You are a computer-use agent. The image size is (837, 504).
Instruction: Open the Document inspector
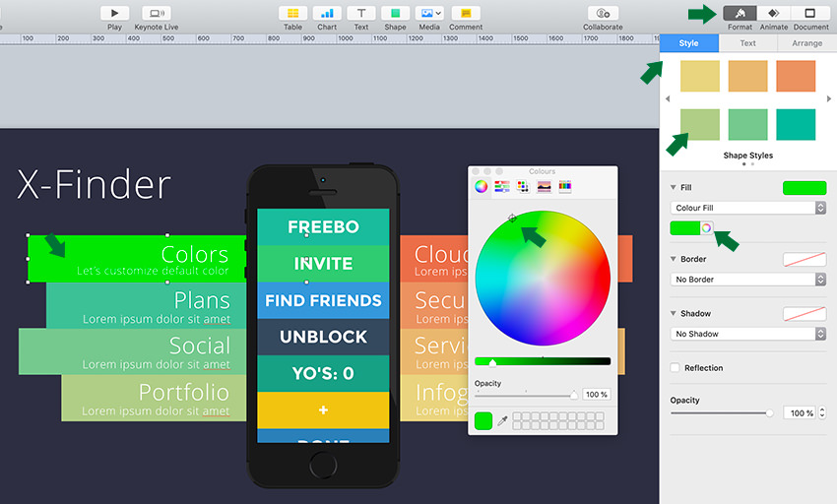810,14
